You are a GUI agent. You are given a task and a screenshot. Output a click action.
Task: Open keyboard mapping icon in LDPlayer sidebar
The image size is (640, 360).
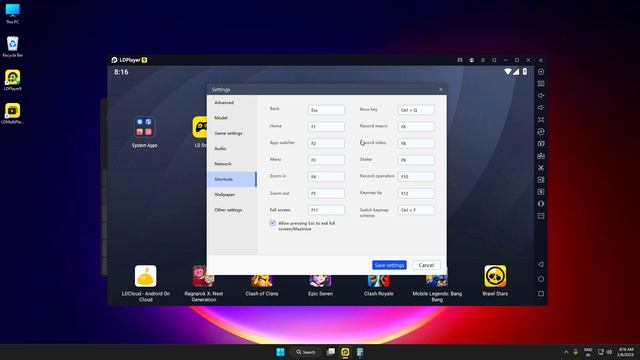pyautogui.click(x=541, y=84)
